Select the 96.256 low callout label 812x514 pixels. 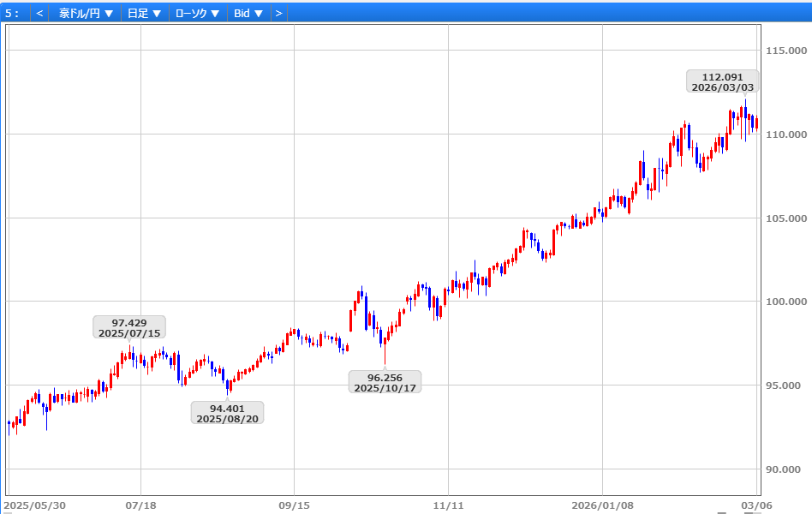coord(385,382)
